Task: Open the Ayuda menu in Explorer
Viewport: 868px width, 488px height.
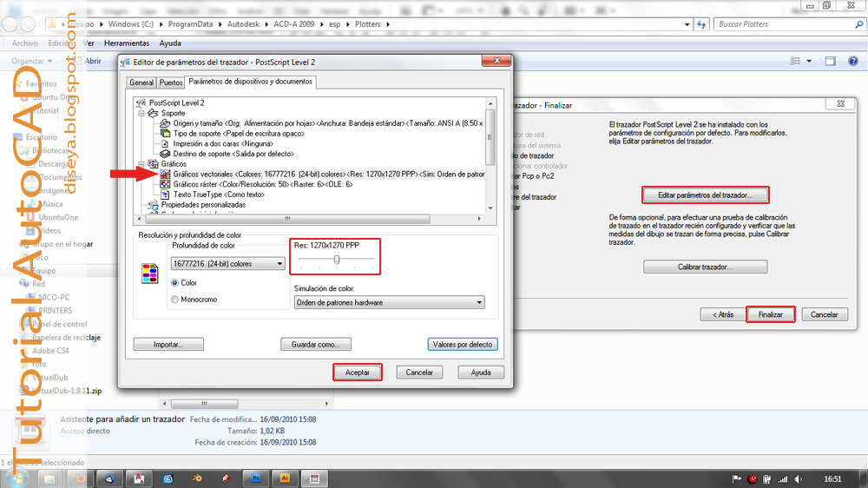Action: 170,43
